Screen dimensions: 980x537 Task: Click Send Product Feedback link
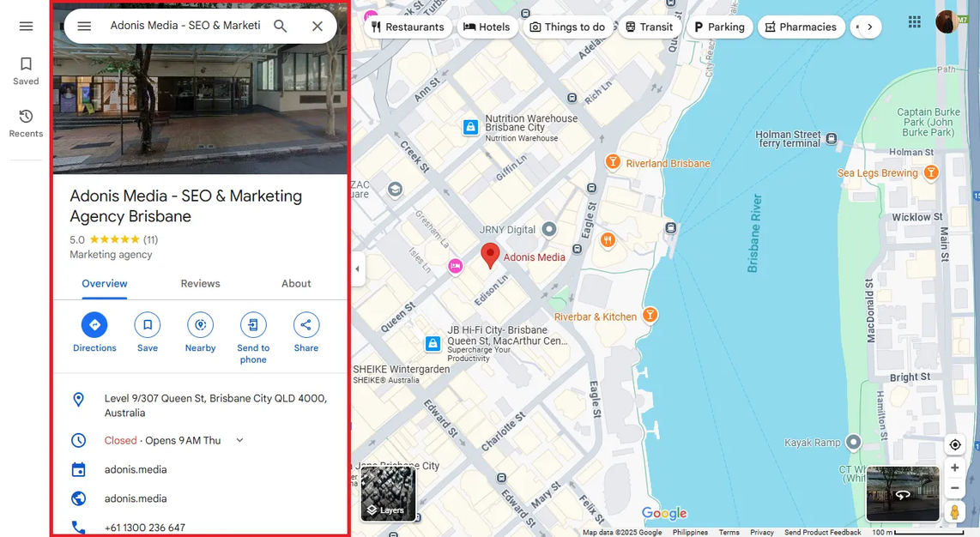822,532
